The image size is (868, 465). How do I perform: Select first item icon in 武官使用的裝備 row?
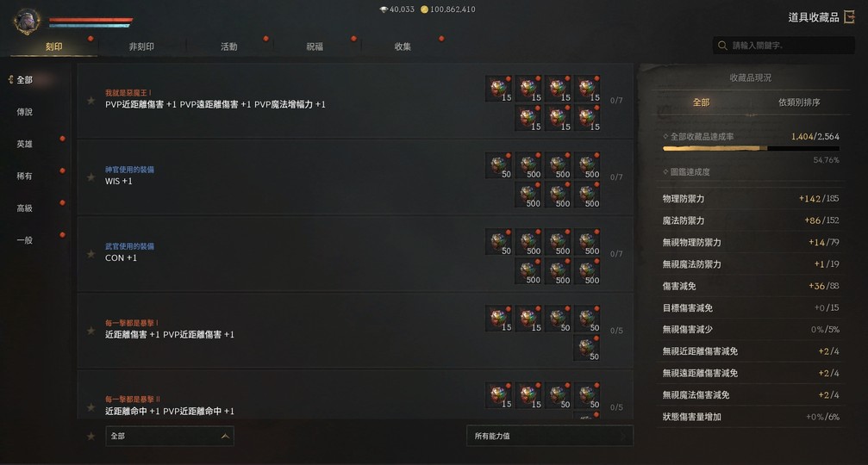(499, 243)
